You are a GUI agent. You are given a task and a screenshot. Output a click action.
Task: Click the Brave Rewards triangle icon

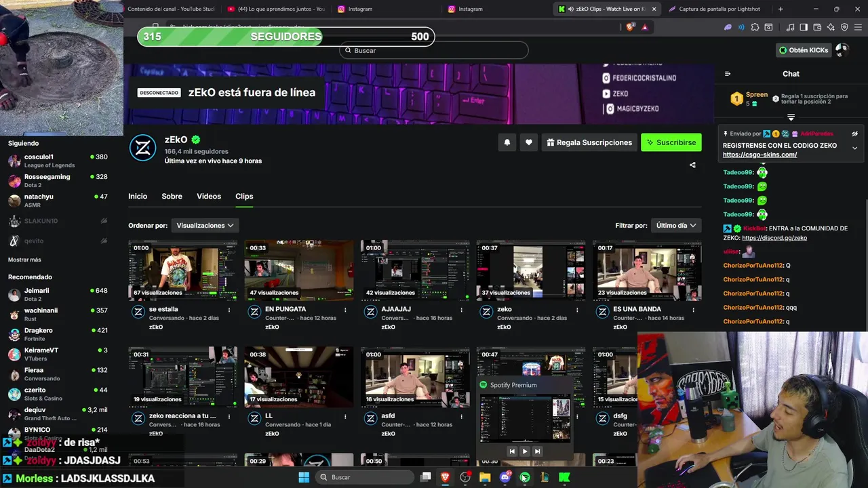click(644, 27)
